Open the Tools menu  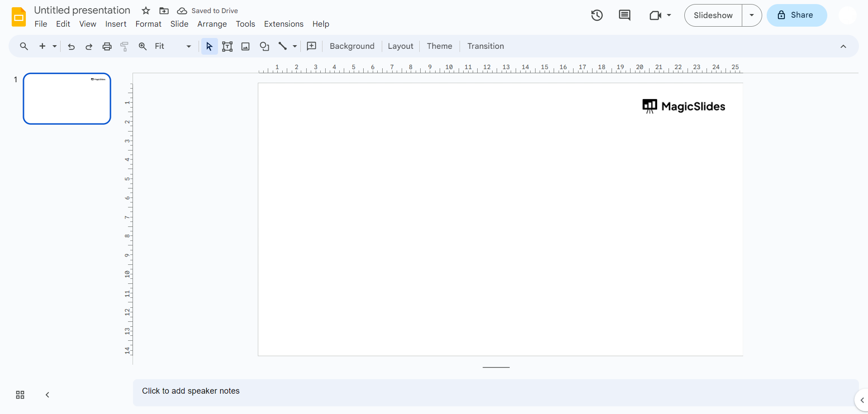245,24
